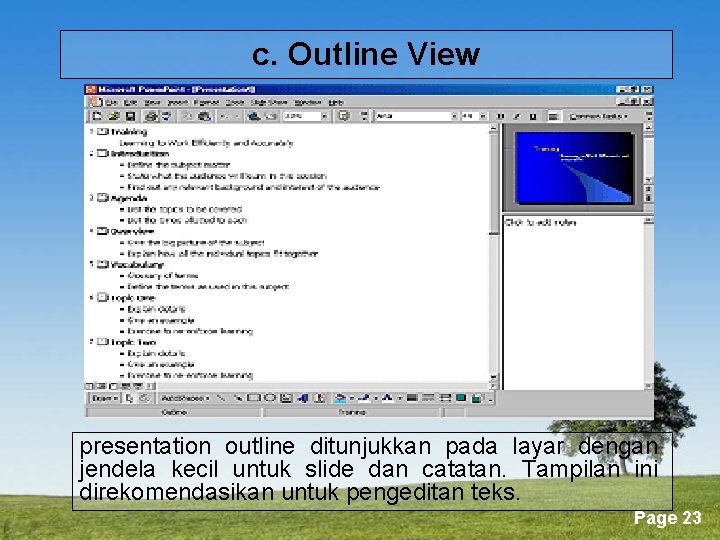Open the Insert menu

[177, 102]
